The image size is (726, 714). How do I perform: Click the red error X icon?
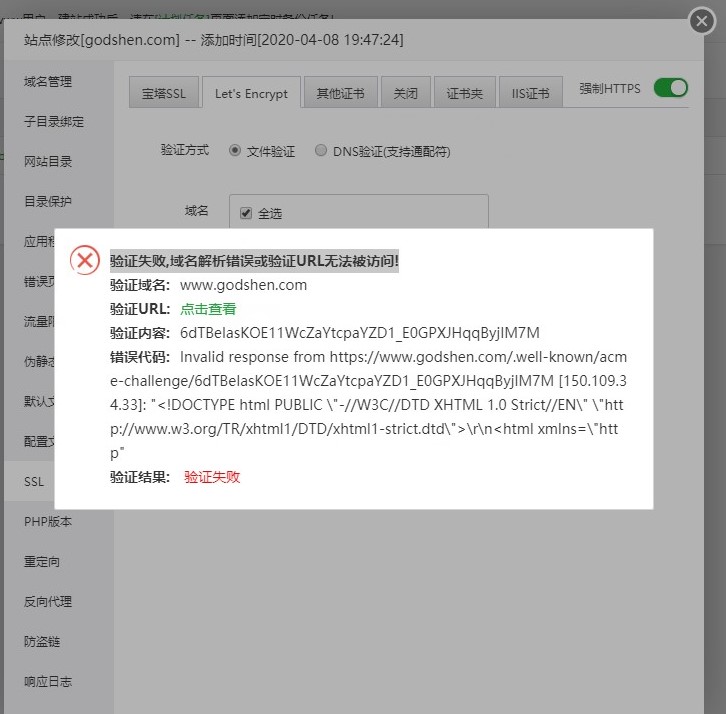click(x=85, y=260)
